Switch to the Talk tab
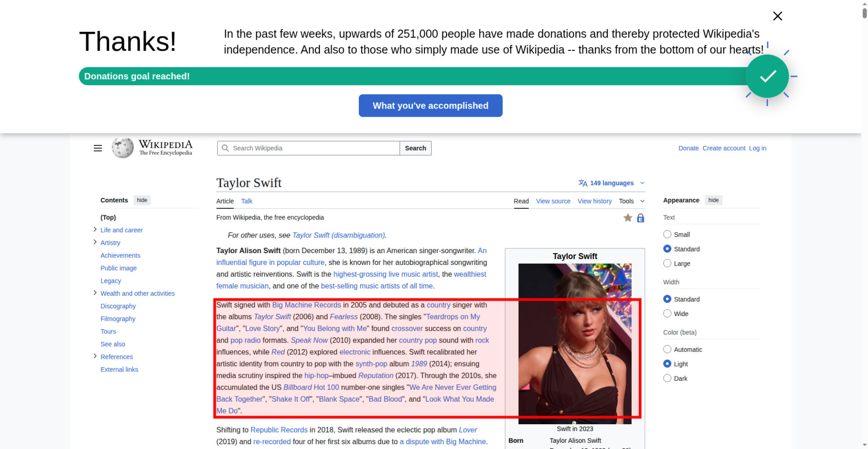868x449 pixels. (x=247, y=201)
